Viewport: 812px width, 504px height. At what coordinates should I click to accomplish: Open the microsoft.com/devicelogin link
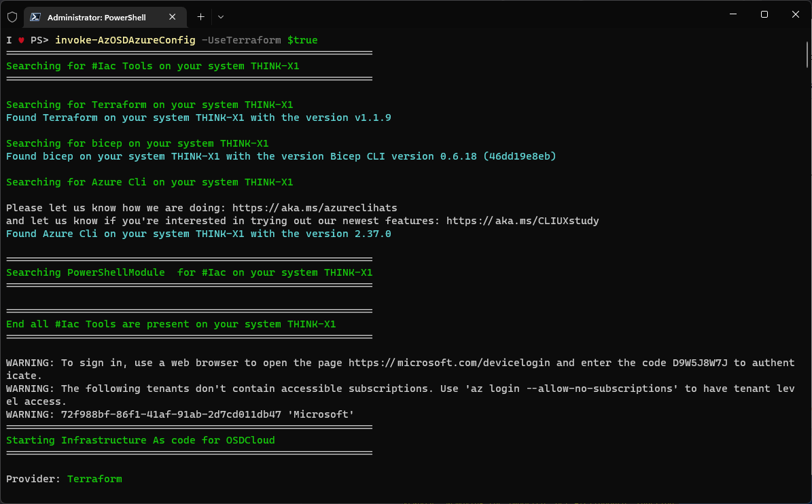[450, 363]
